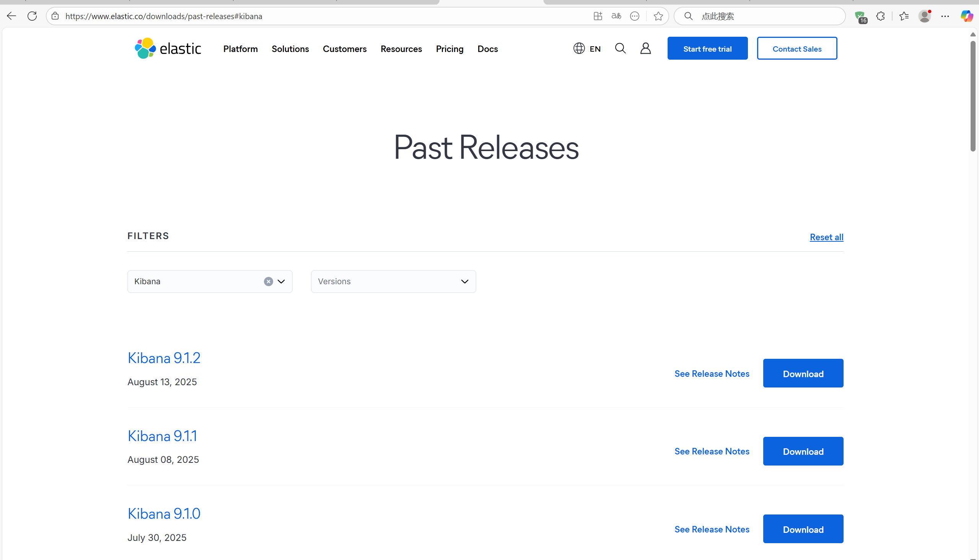The width and height of the screenshot is (979, 560).
Task: Open browser profile avatar
Action: click(x=925, y=16)
